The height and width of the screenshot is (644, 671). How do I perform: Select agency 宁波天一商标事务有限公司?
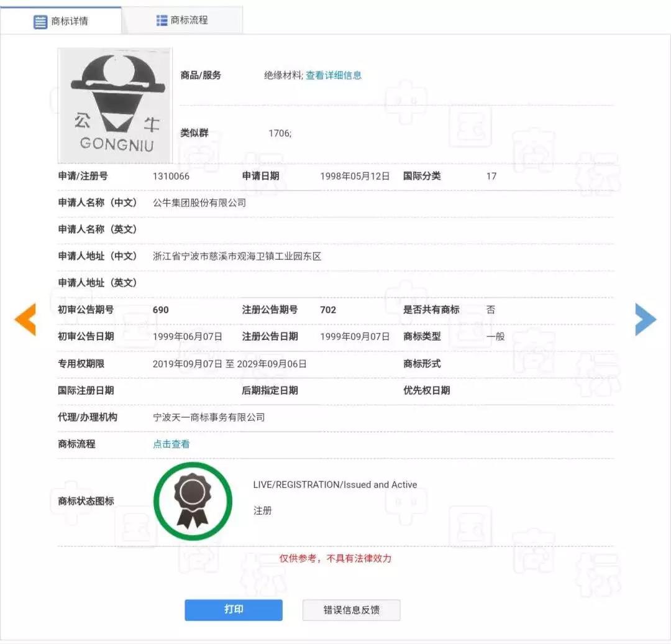[x=209, y=417]
